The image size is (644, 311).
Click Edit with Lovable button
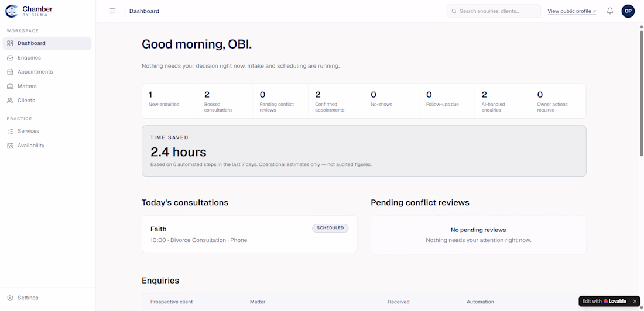pyautogui.click(x=604, y=301)
